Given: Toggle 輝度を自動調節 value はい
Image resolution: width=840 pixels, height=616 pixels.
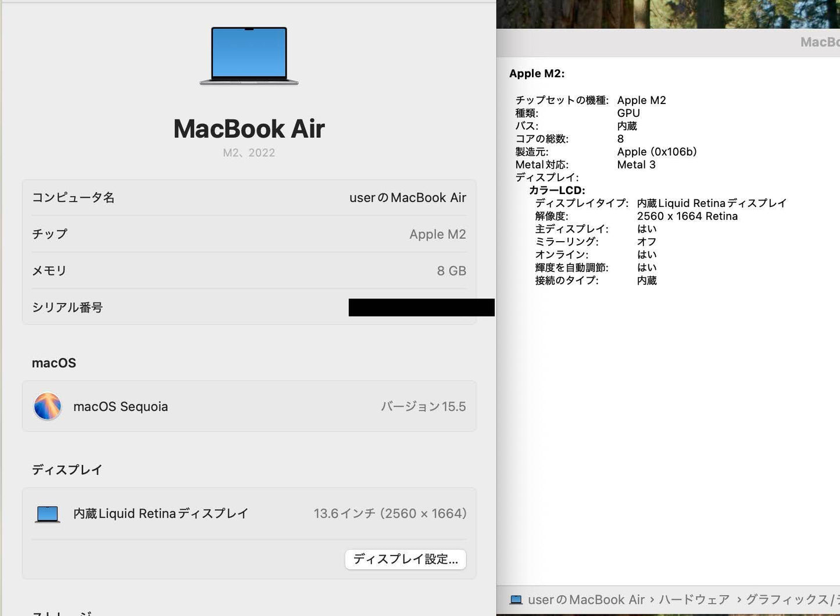Looking at the screenshot, I should pyautogui.click(x=648, y=267).
